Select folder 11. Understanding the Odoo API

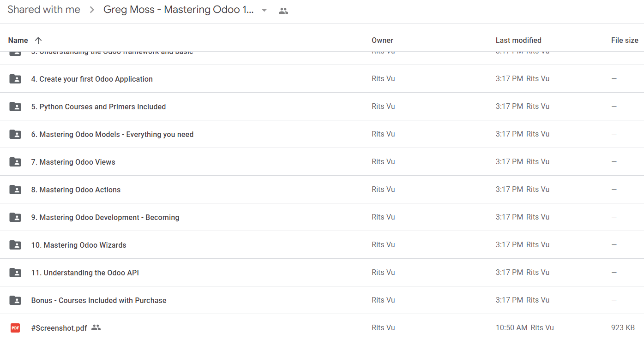tap(85, 273)
